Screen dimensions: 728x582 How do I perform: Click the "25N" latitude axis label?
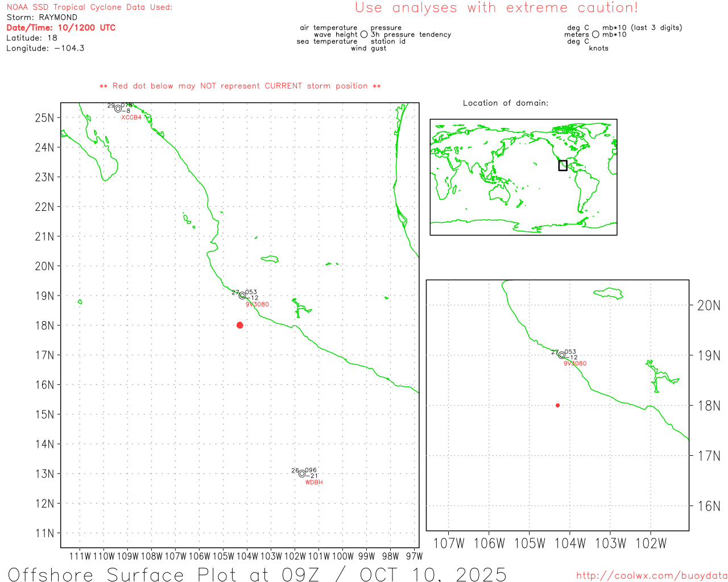click(44, 118)
